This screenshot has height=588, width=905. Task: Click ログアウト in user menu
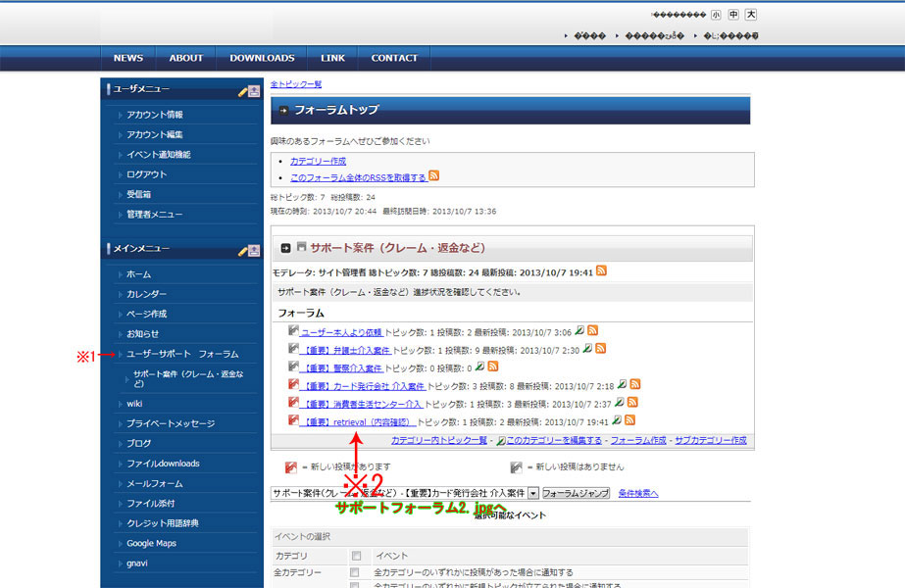[147, 174]
